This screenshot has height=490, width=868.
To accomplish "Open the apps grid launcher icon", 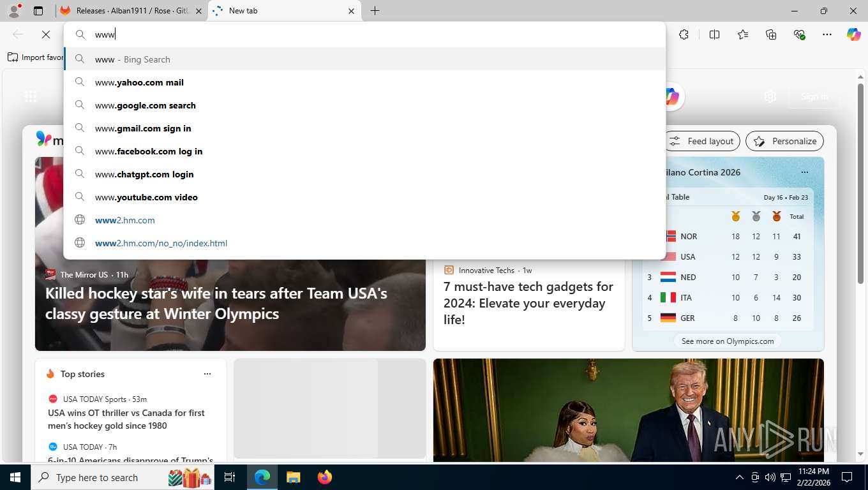I will click(x=31, y=96).
